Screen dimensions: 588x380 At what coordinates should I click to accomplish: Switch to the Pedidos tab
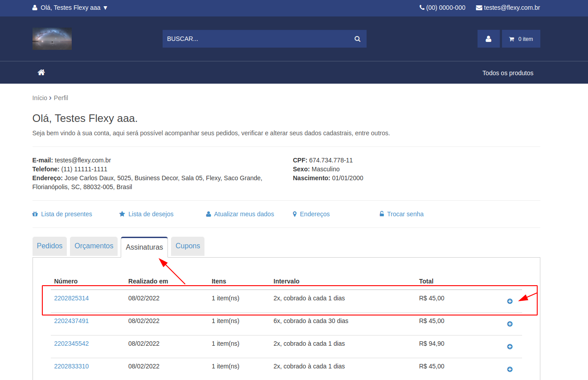click(49, 246)
